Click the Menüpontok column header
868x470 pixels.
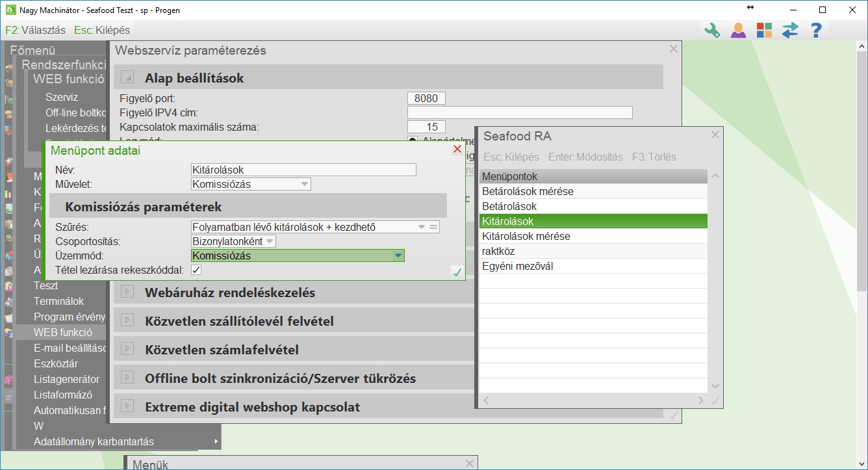point(593,176)
